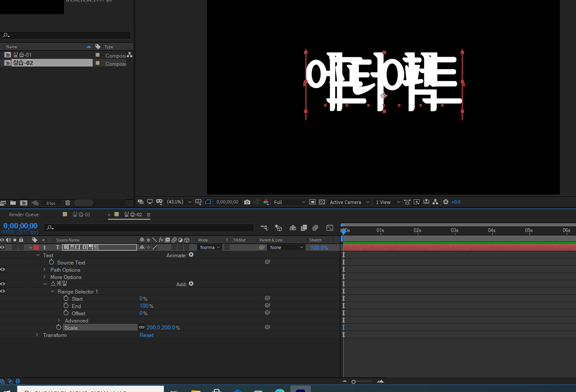Open the 실습-02 tab panel menu
Screen dimensions: 576x392
(149, 215)
